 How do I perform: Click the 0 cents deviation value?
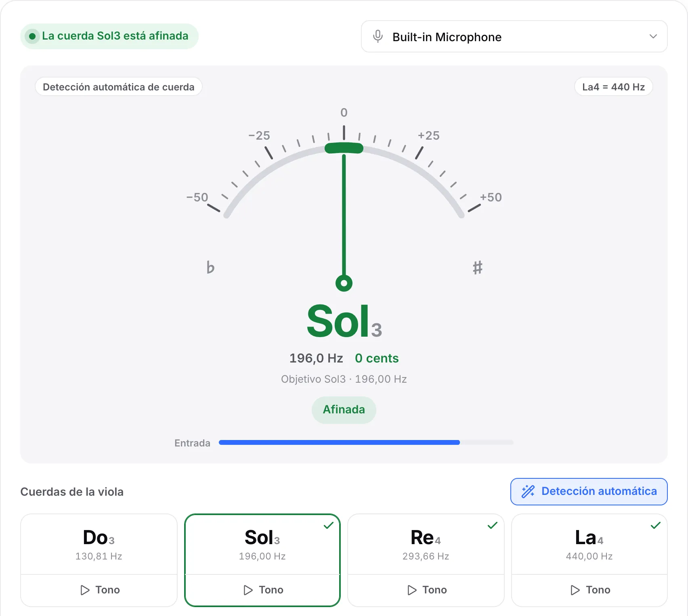[377, 358]
